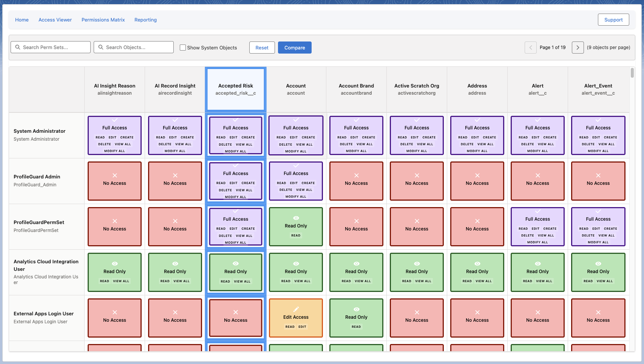Click the magnifier icon in Search Perm Sets
This screenshot has width=644, height=364.
18,47
